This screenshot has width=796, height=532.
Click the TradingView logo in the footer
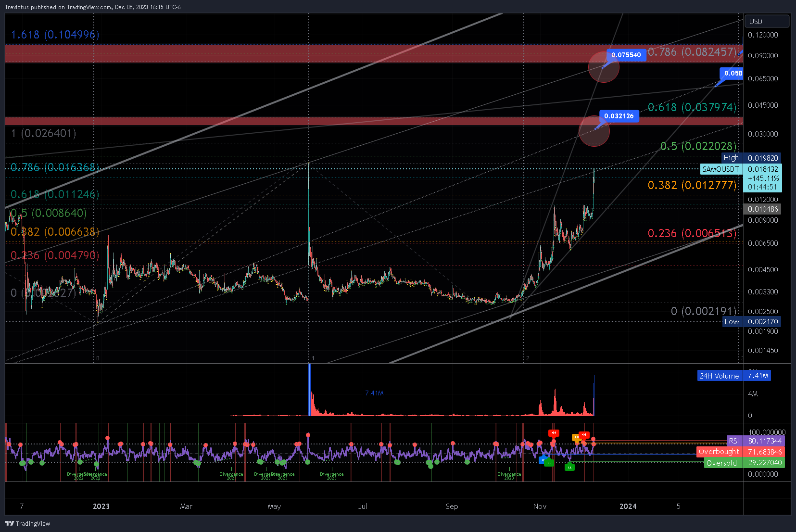pos(27,523)
